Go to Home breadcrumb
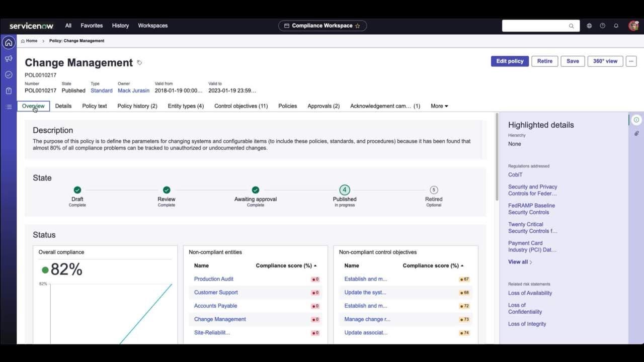644x362 pixels. pyautogui.click(x=29, y=41)
